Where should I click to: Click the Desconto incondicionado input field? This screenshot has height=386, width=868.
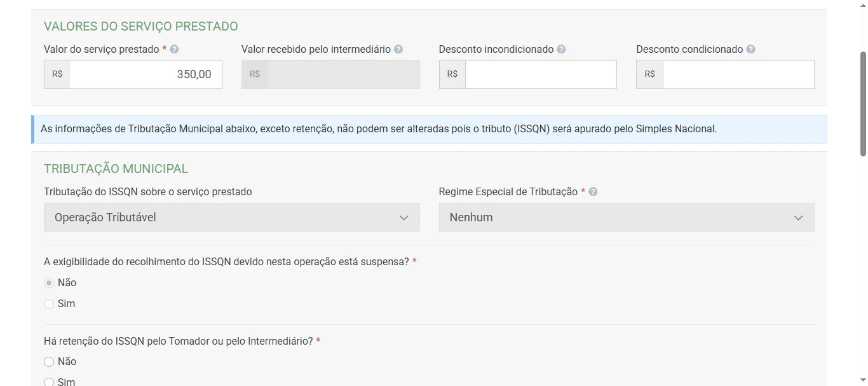540,74
